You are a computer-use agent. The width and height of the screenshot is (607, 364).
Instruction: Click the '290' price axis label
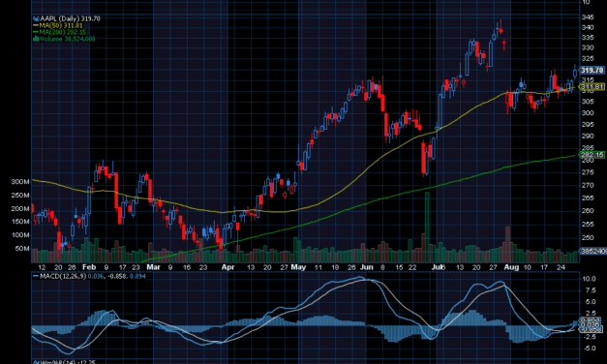(x=588, y=136)
